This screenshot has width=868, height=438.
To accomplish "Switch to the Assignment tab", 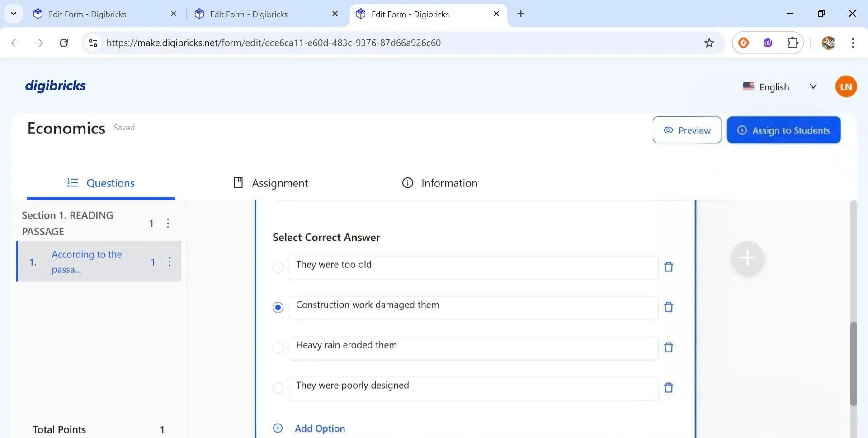I will click(270, 183).
